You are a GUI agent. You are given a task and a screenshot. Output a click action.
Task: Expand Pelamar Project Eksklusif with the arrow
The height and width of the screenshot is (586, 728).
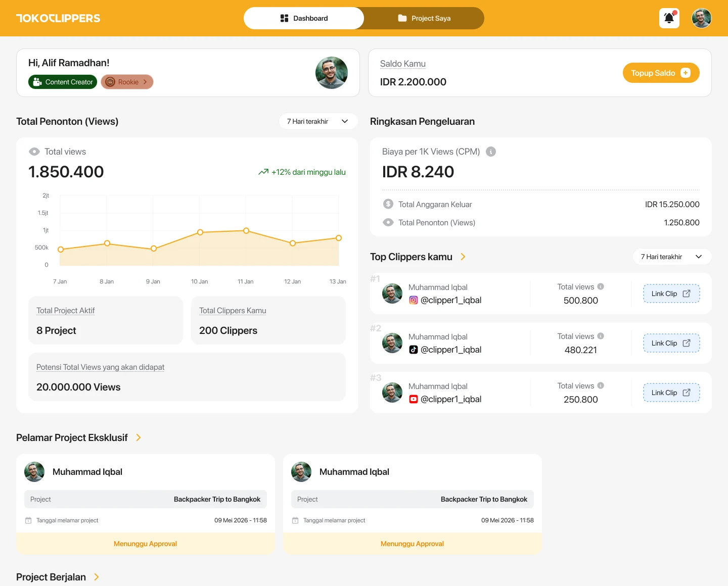point(139,437)
